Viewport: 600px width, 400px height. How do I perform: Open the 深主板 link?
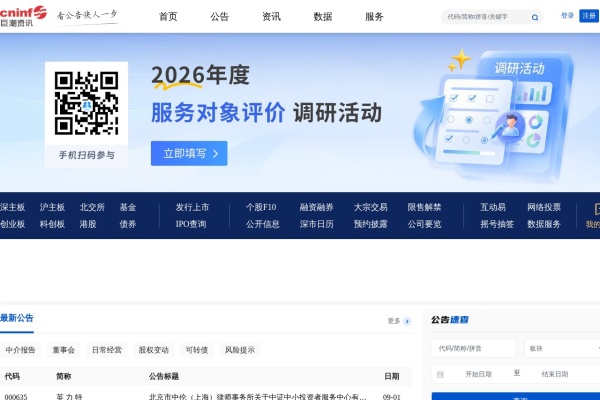[12, 207]
